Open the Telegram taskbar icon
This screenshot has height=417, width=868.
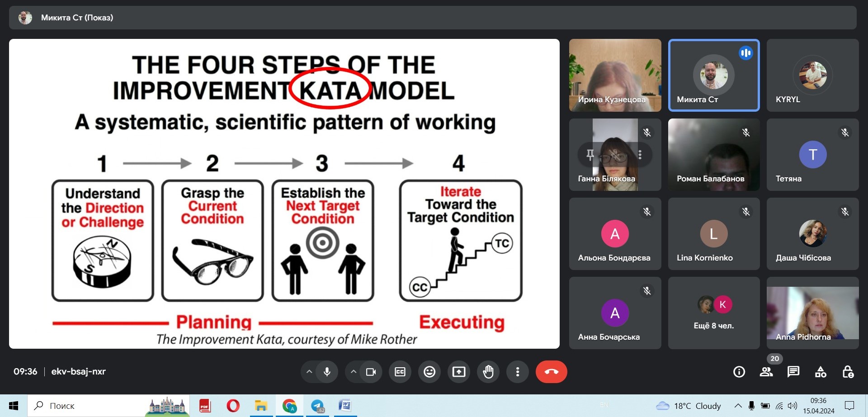tap(318, 406)
